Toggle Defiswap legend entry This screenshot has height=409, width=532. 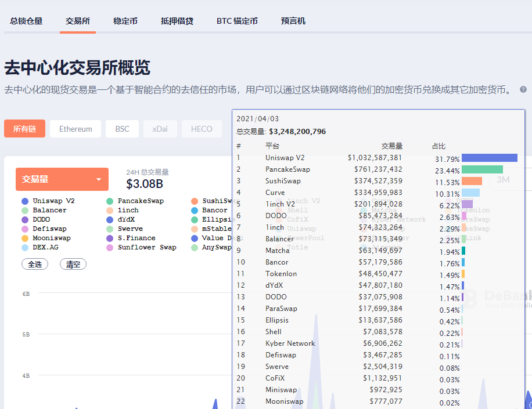[44, 229]
